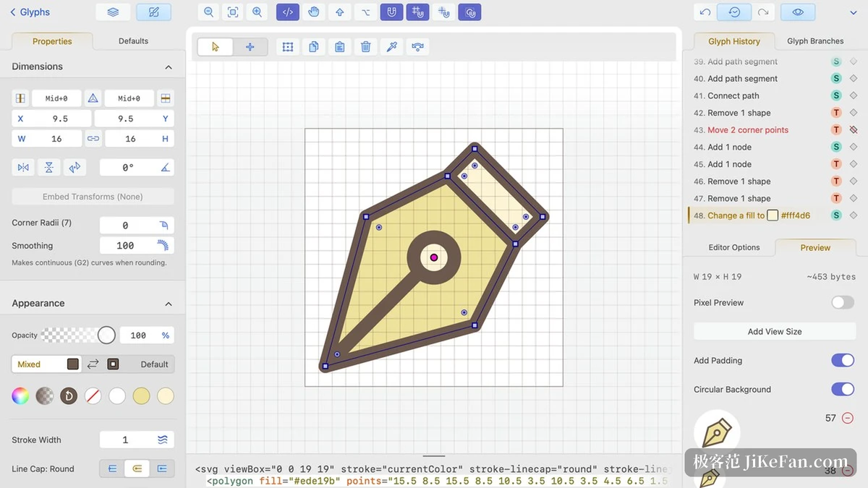
Task: Click the undo arrow button
Action: tap(705, 12)
